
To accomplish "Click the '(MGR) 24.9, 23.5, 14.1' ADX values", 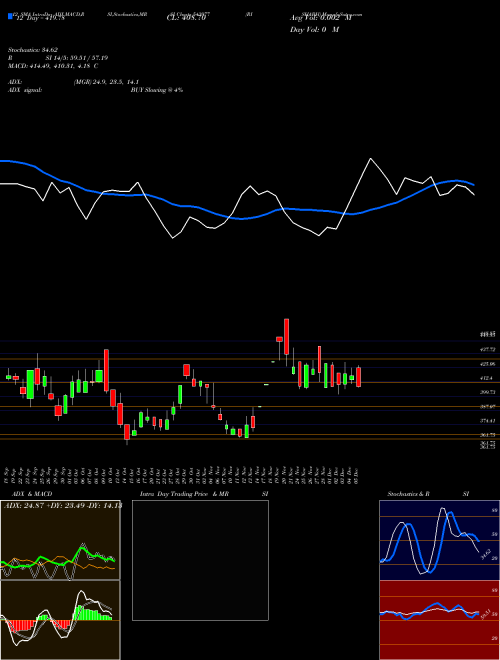I will [x=106, y=82].
